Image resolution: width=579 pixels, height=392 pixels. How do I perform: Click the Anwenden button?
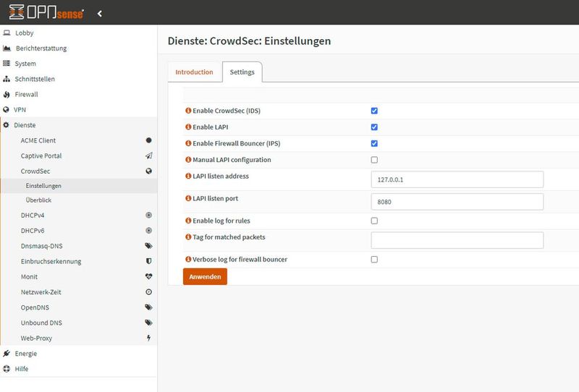click(205, 276)
